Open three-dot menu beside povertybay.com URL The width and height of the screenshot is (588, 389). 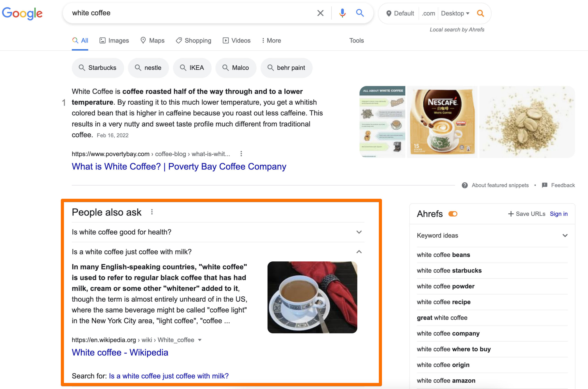point(241,154)
